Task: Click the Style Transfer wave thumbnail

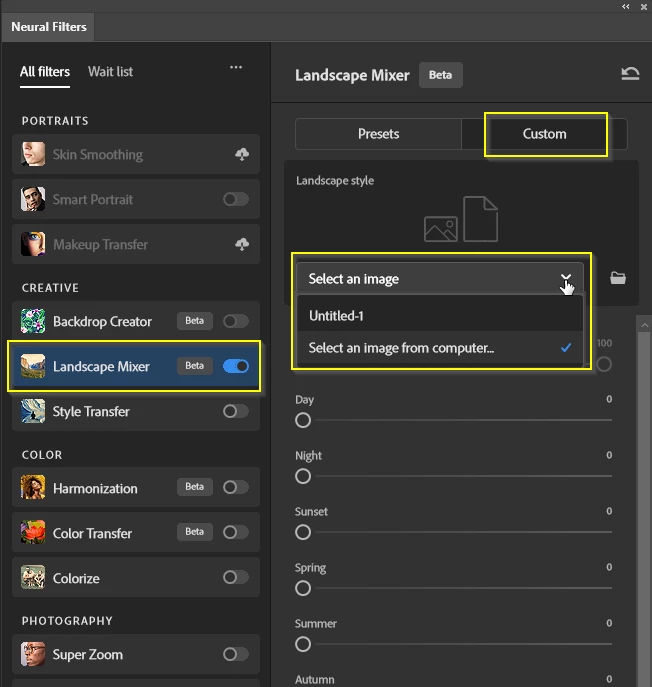Action: 33,411
